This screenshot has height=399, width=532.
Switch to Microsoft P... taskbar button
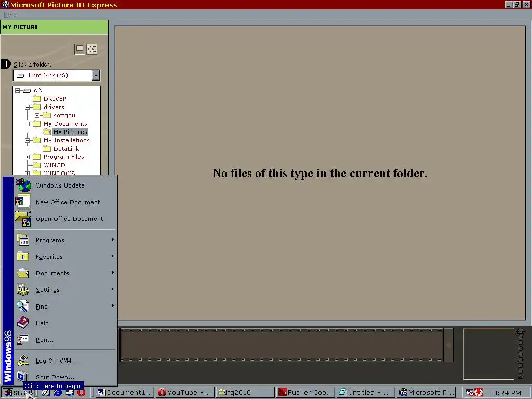tap(426, 393)
